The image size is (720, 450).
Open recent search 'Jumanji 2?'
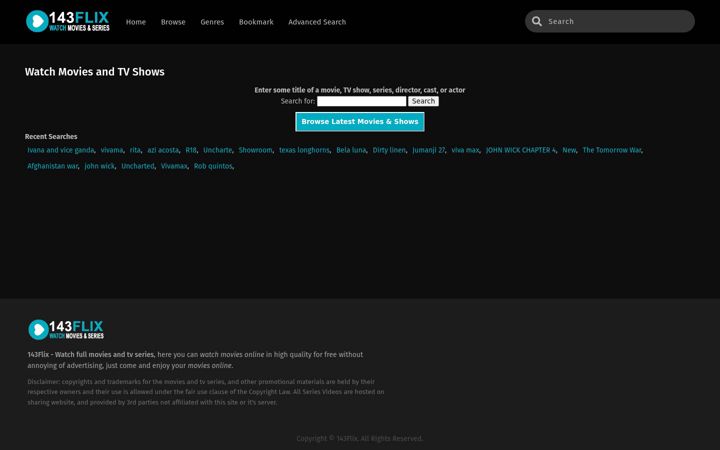pos(428,150)
